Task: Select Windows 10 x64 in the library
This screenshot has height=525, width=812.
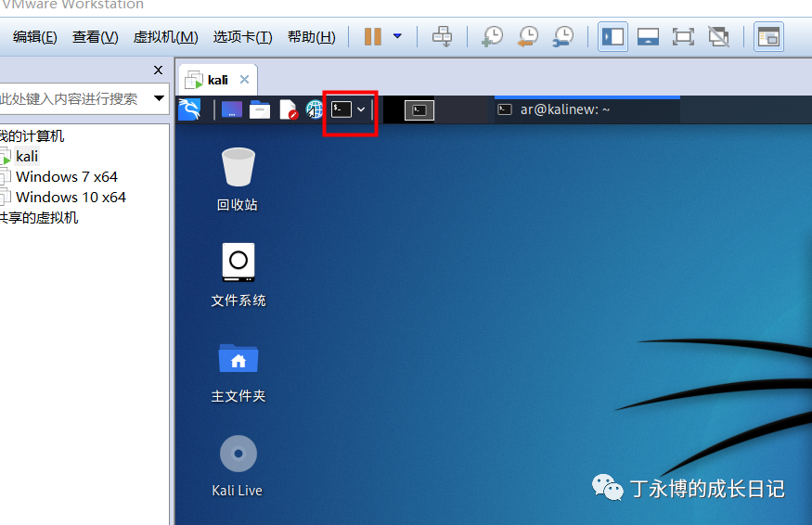Action: (71, 198)
